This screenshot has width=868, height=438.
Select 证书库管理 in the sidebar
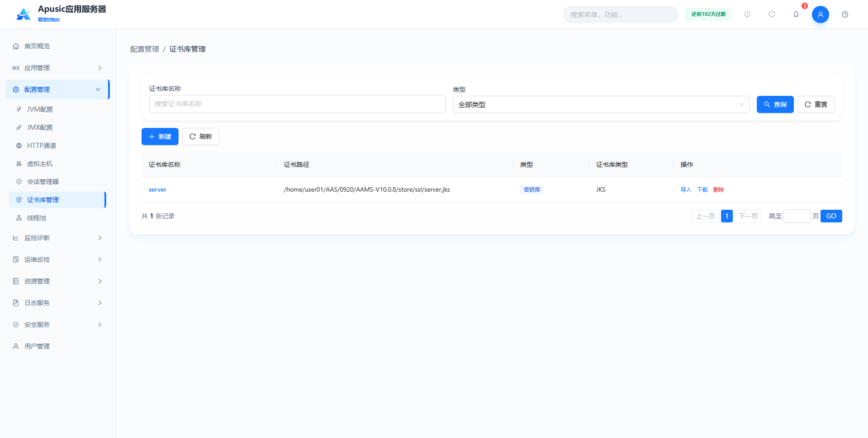57,200
